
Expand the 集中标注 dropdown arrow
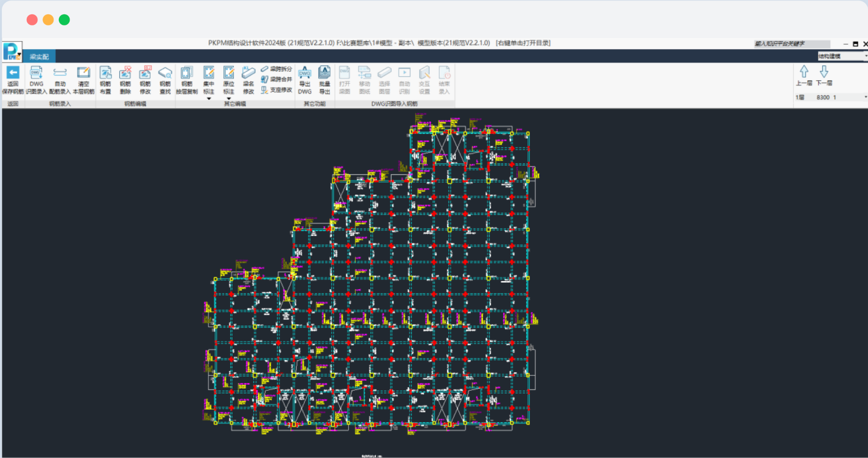[209, 98]
